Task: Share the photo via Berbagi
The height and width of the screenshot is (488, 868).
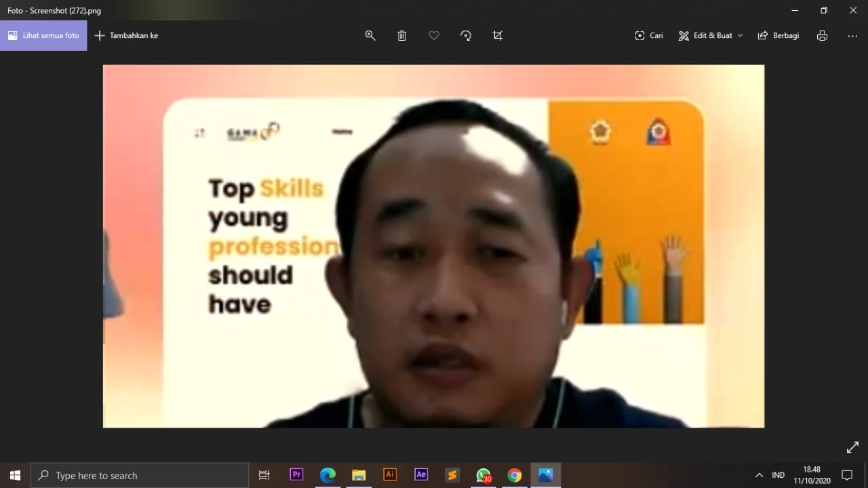Action: pyautogui.click(x=778, y=35)
